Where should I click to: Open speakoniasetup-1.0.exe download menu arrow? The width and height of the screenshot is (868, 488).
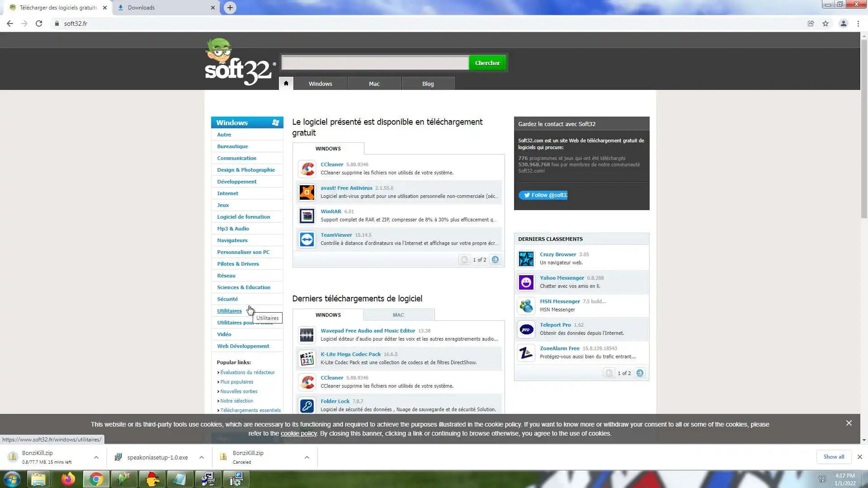202,457
